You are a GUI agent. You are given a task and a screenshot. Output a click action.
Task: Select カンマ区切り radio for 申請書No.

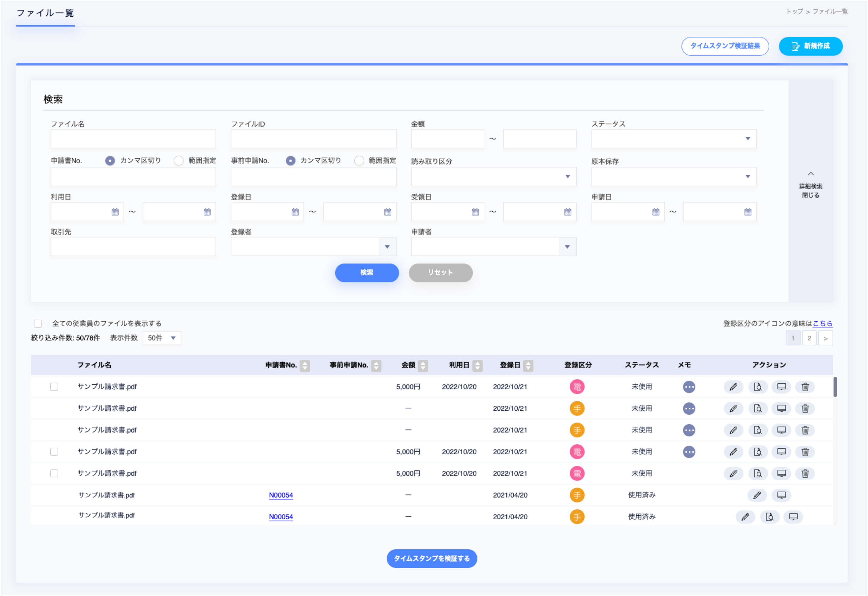click(x=110, y=161)
